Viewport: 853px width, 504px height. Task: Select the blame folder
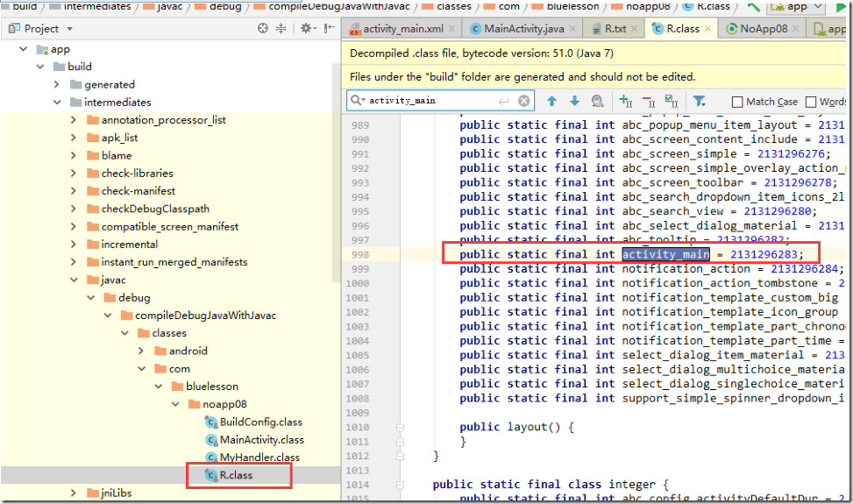point(117,155)
